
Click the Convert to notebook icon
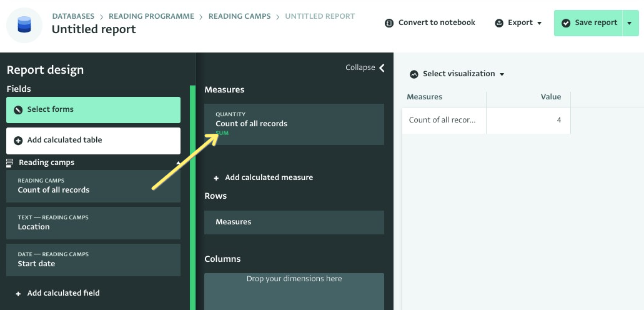(x=389, y=23)
